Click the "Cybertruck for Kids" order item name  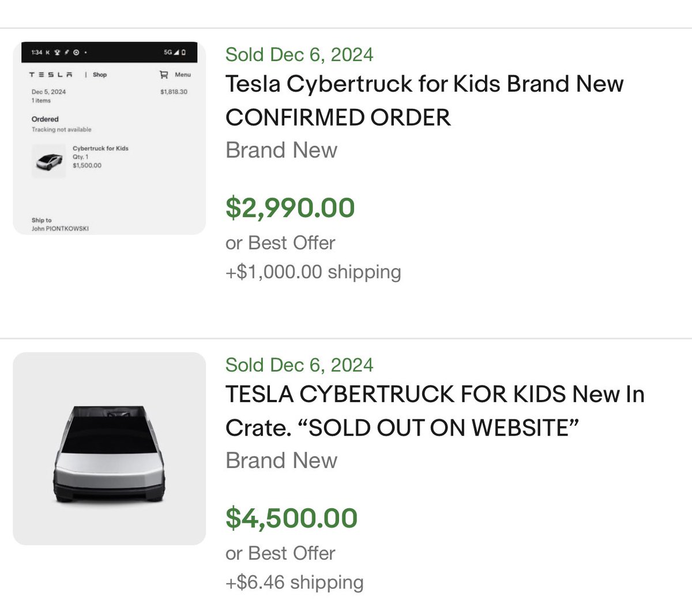point(100,148)
